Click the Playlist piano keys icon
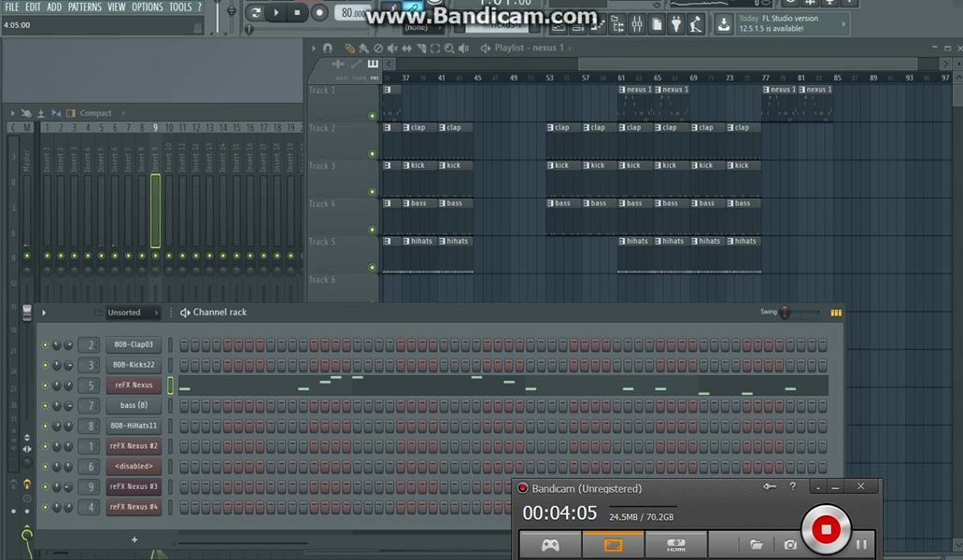Viewport: 963px width, 560px height. coord(373,63)
